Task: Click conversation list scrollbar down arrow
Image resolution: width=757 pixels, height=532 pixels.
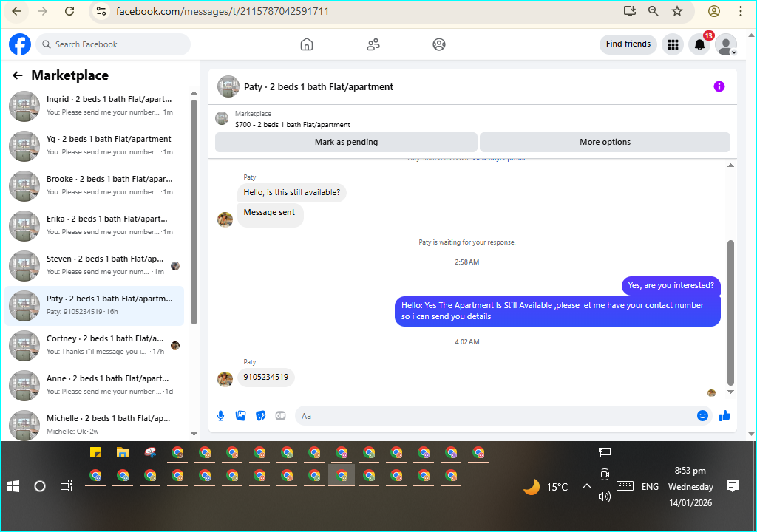Action: point(194,434)
